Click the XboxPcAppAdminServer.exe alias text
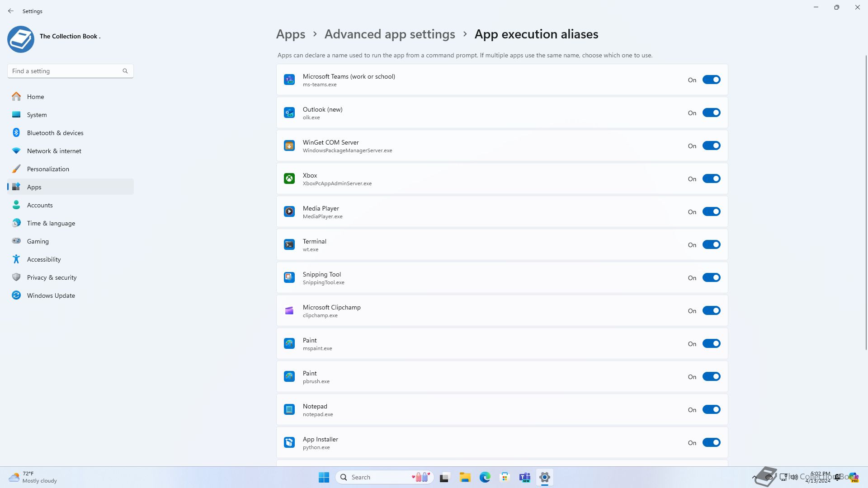This screenshot has width=868, height=488. 337,183
